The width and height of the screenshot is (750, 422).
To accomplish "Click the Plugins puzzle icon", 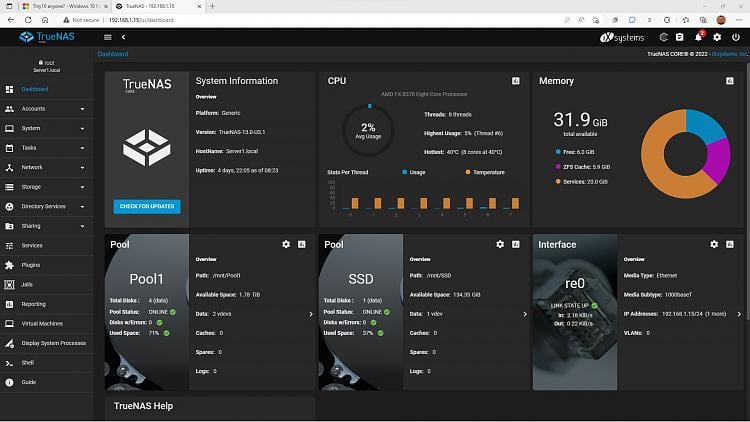I will pos(9,265).
